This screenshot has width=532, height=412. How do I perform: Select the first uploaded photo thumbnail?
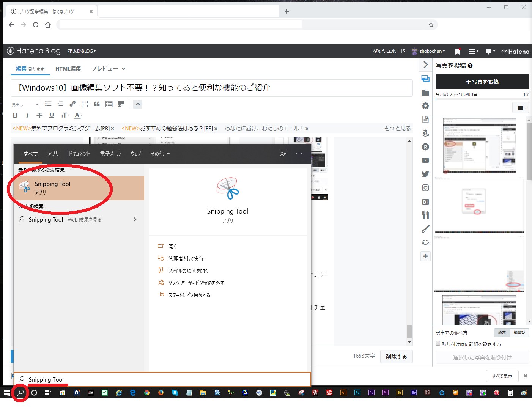479,146
